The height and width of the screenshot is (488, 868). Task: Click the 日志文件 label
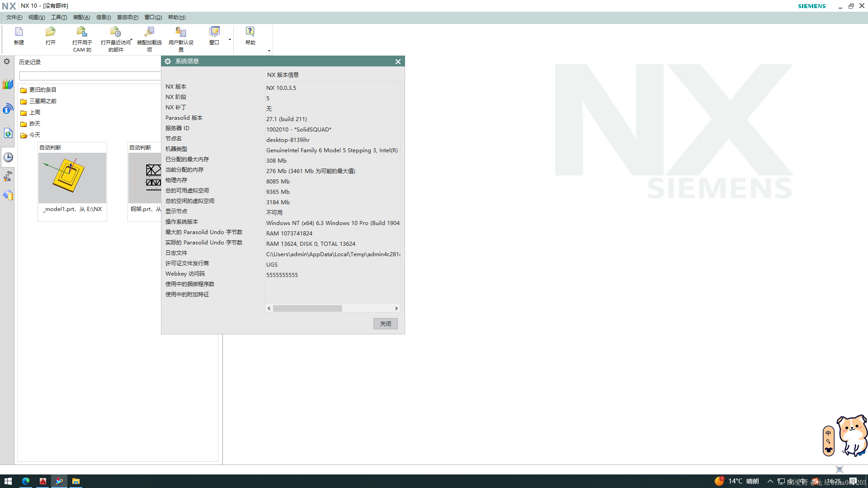176,253
